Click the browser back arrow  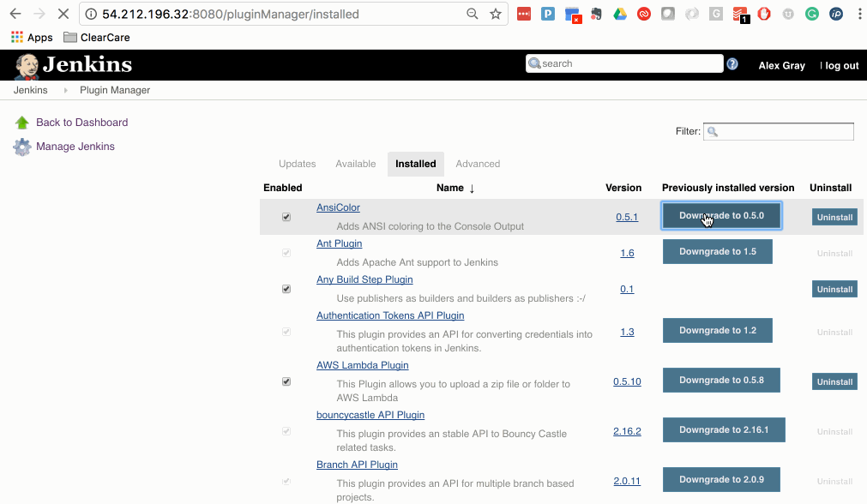[x=15, y=14]
